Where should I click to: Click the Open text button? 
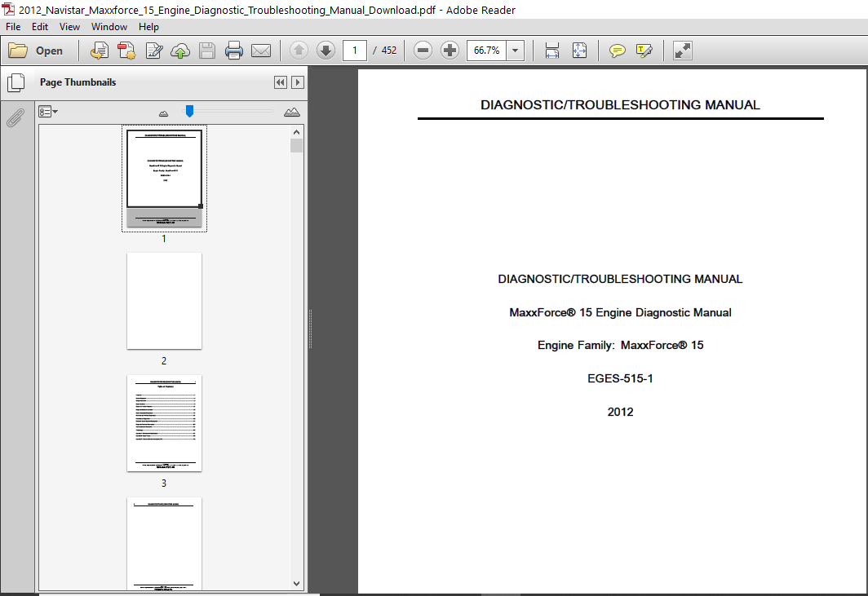(x=49, y=51)
